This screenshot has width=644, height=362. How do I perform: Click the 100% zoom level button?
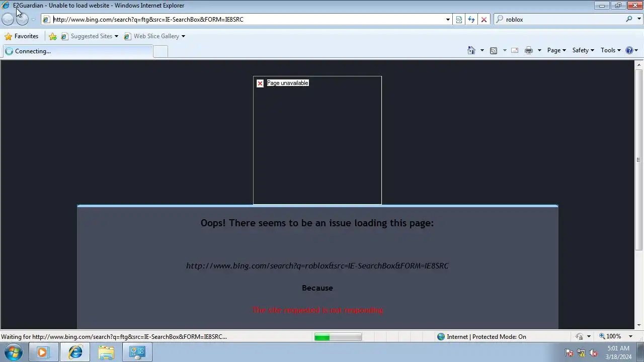click(610, 336)
